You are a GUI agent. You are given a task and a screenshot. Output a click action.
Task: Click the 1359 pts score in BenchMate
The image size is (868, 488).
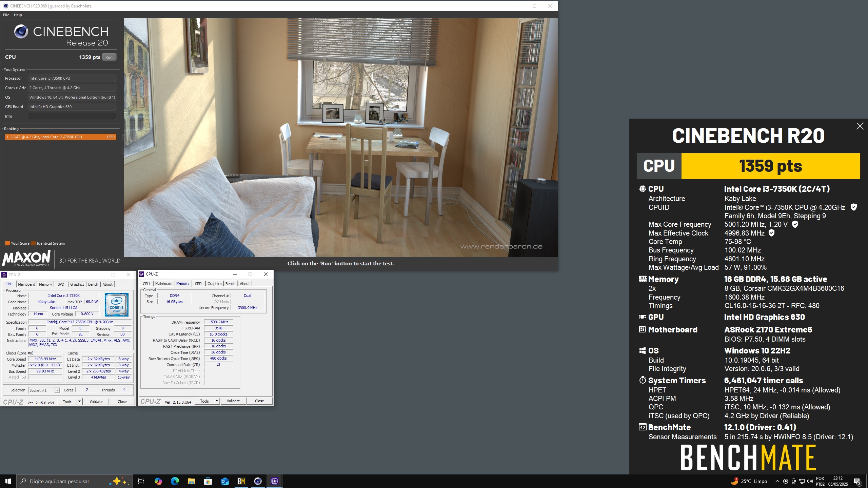tap(770, 166)
